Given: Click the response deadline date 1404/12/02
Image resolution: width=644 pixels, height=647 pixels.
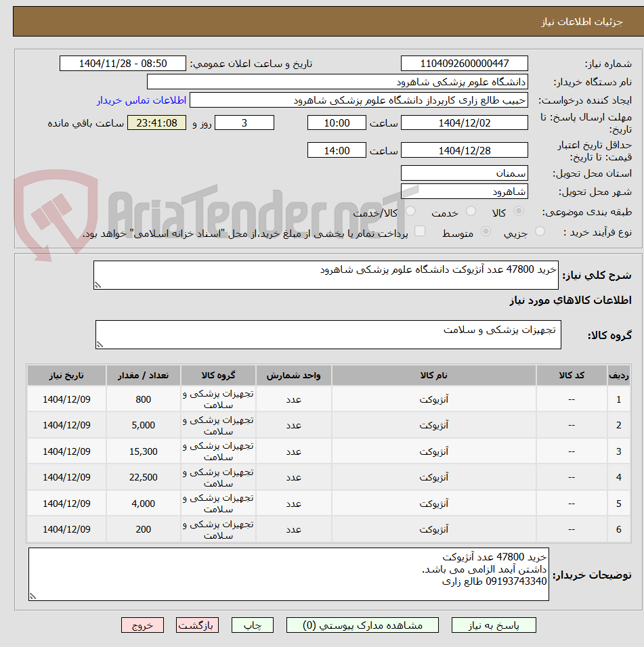Looking at the screenshot, I should (x=465, y=123).
